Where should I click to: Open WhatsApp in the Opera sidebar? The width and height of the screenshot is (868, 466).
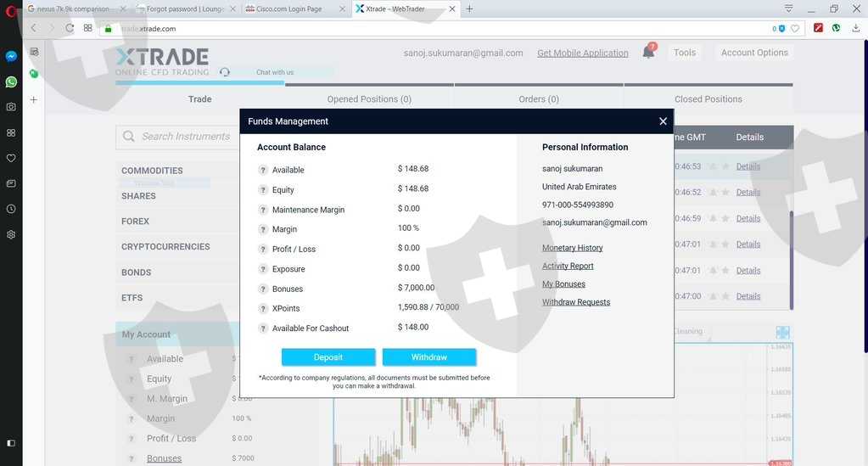pyautogui.click(x=11, y=82)
